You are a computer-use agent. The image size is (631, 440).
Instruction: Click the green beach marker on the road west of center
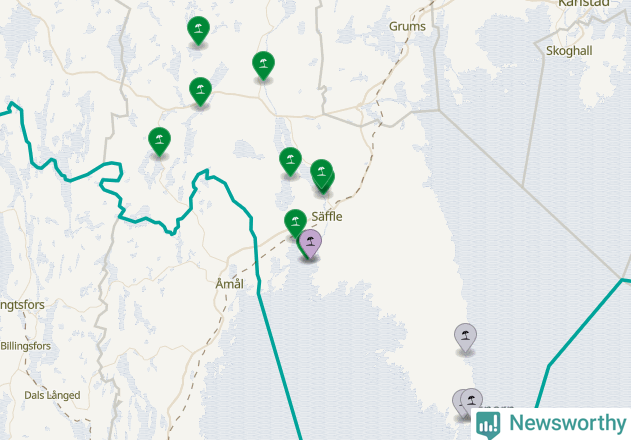[200, 91]
